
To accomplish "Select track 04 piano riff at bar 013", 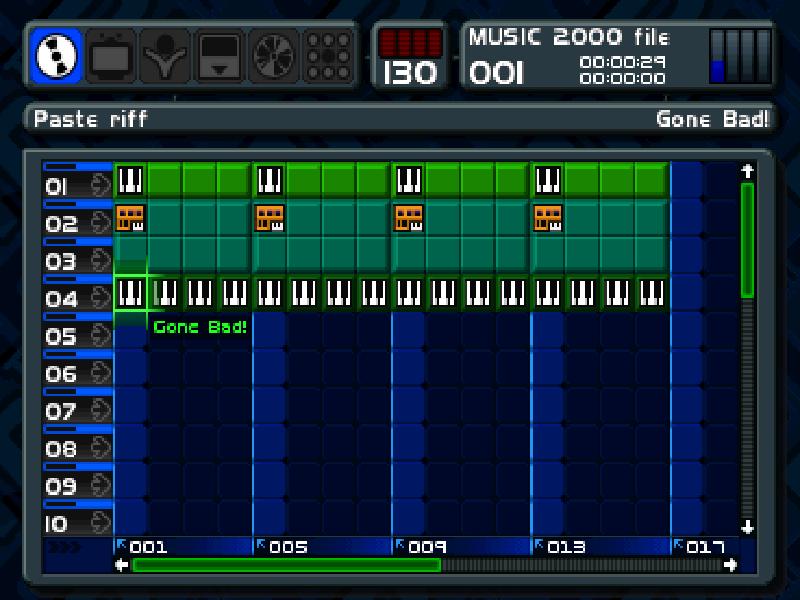I will pyautogui.click(x=548, y=293).
